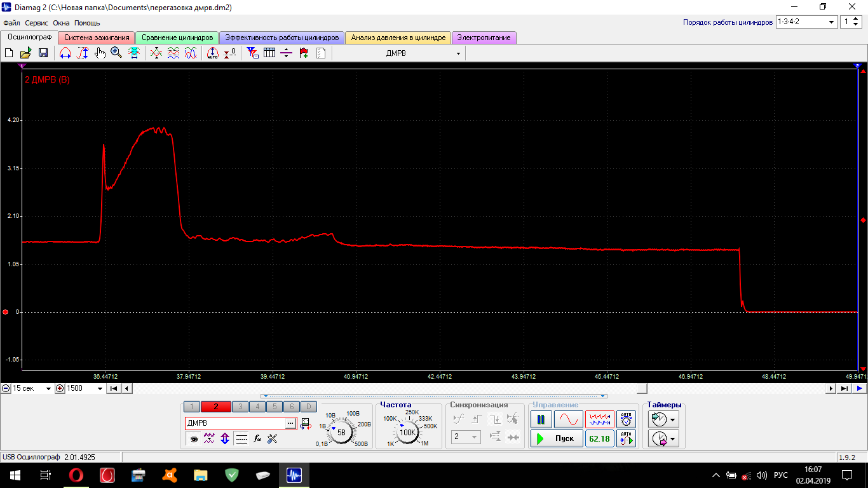868x488 pixels.
Task: Switch to Электропитание tab
Action: pyautogui.click(x=484, y=37)
